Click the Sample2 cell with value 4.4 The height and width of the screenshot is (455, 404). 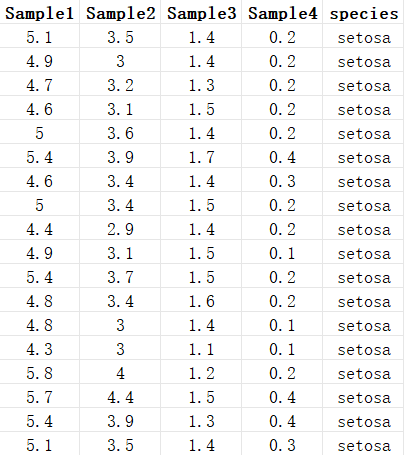point(120,396)
